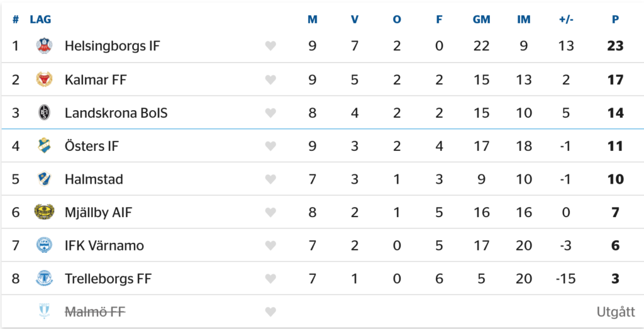Click the Kalmar FF club logo
Viewport: 644px width, 329px height.
(43, 79)
